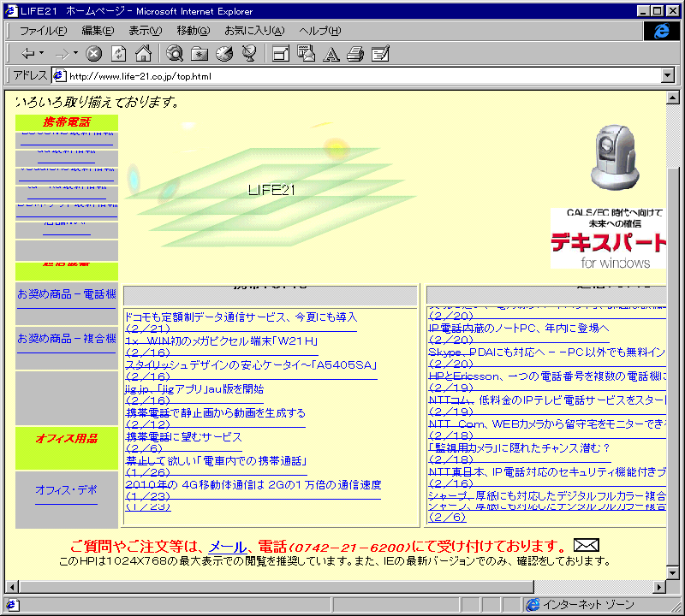Open the NTTコム、低料金のIPテレビ電話サービス link
This screenshot has width=685, height=616.
tap(547, 400)
